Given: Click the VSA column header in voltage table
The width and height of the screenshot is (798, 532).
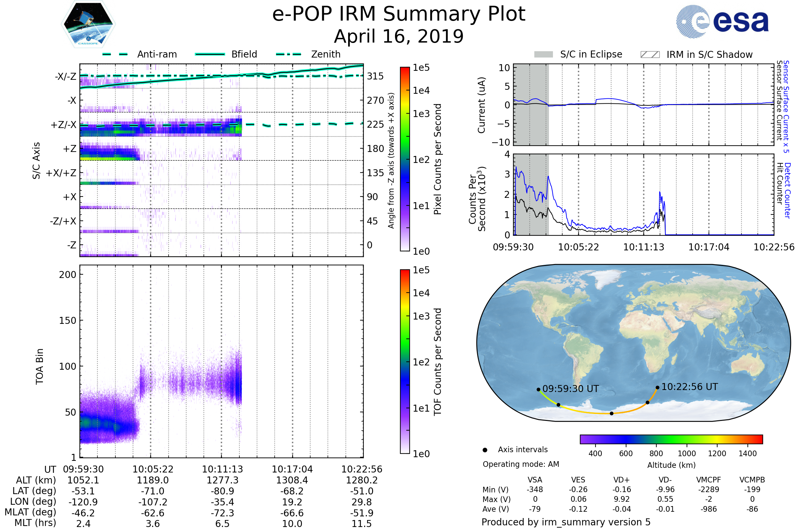Looking at the screenshot, I should point(535,480).
